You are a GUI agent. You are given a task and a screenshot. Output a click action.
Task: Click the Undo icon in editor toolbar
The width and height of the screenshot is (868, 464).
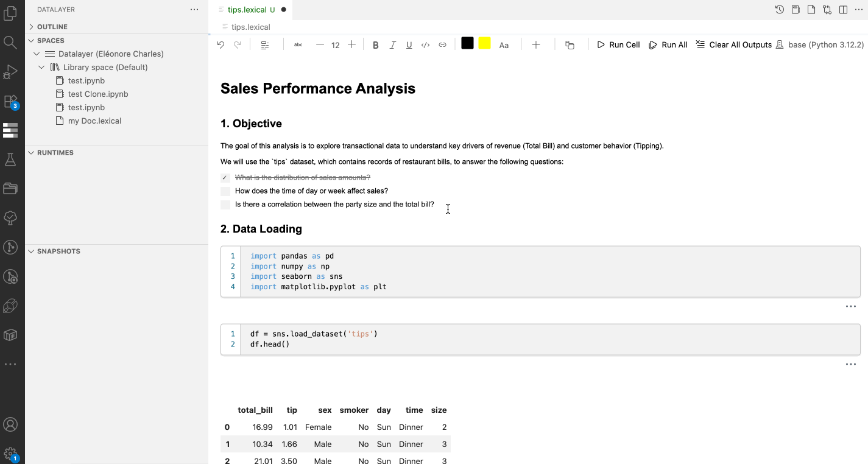pyautogui.click(x=221, y=45)
